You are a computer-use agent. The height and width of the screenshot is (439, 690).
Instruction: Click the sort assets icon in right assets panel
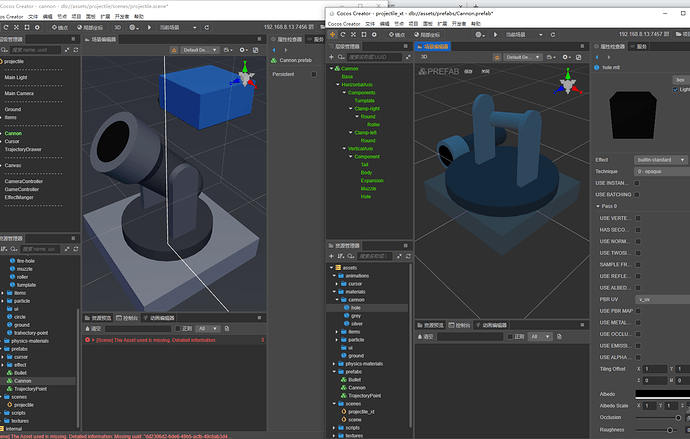click(x=341, y=256)
